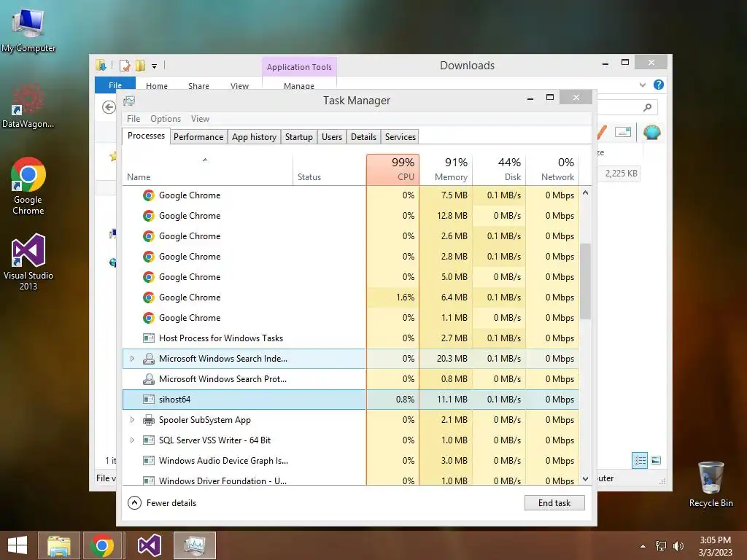Screen dimensions: 747x560
Task: Open the Windows Start button
Action: 18,545
